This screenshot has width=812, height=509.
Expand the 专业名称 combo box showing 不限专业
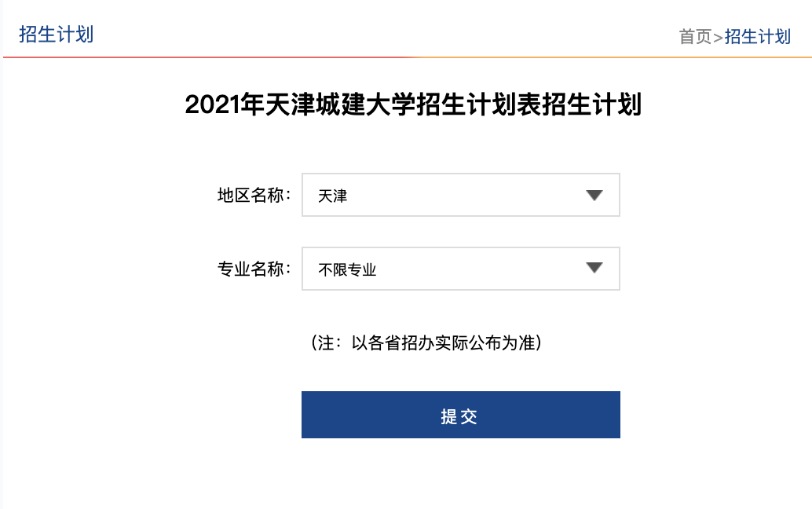click(x=460, y=269)
